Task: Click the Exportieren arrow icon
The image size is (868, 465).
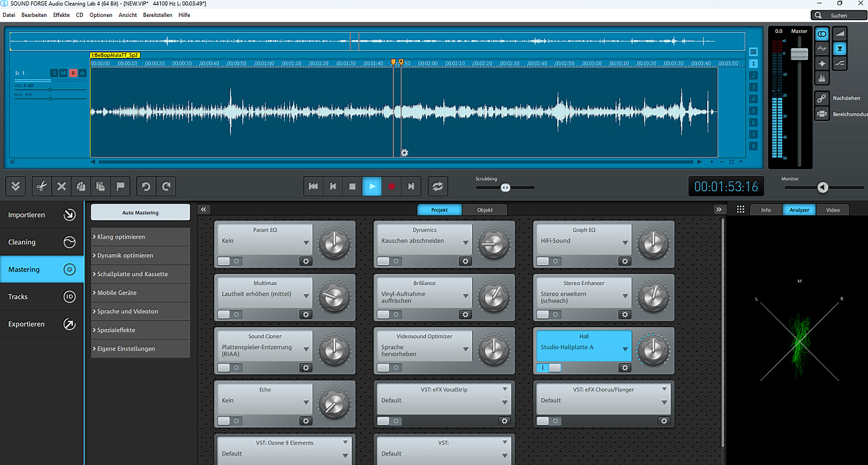Action: point(69,324)
